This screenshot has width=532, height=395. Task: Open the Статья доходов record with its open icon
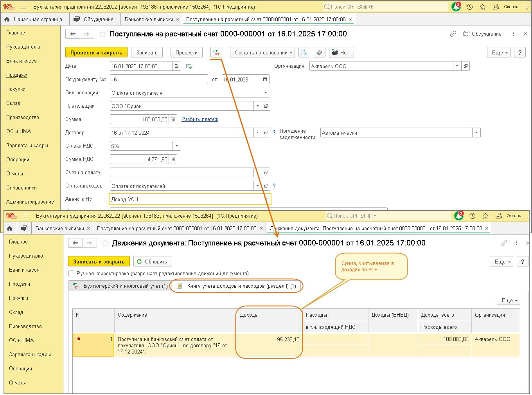tap(266, 186)
